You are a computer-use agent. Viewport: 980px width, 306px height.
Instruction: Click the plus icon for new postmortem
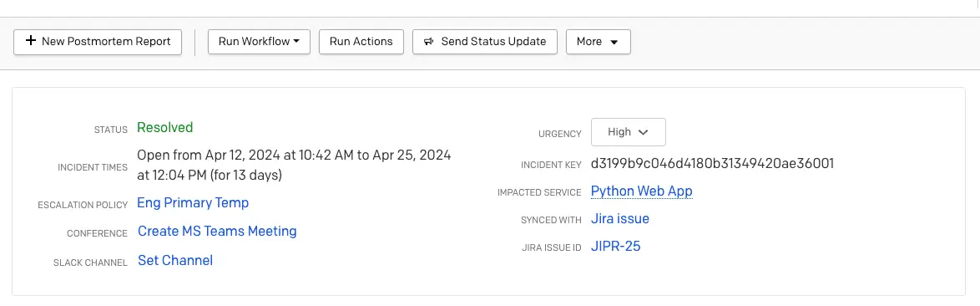[x=31, y=41]
